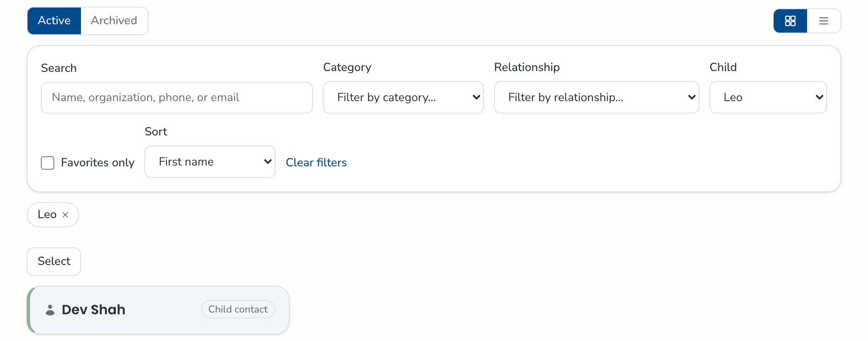Click person icon on Dev Shah card
Viewport: 868px width, 341px height.
(50, 310)
